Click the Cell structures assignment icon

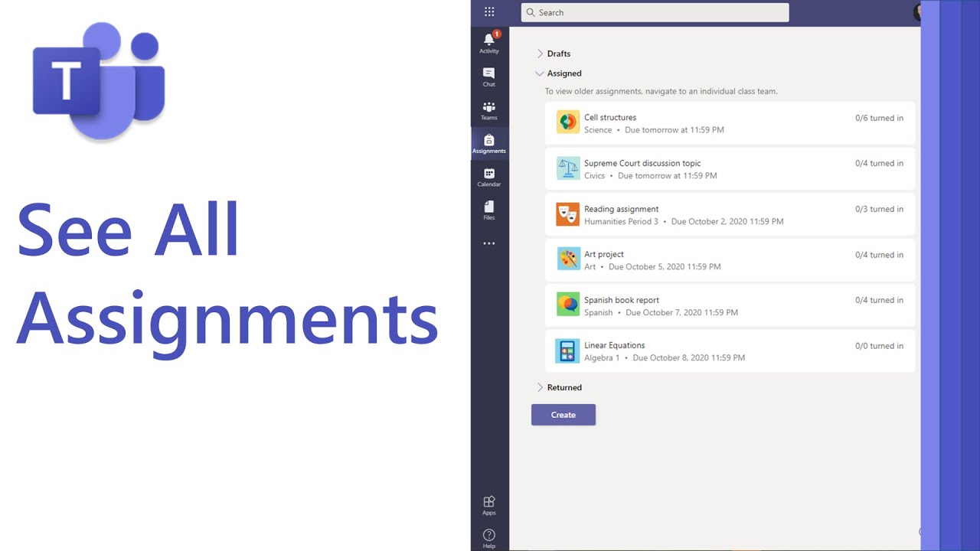(x=568, y=122)
